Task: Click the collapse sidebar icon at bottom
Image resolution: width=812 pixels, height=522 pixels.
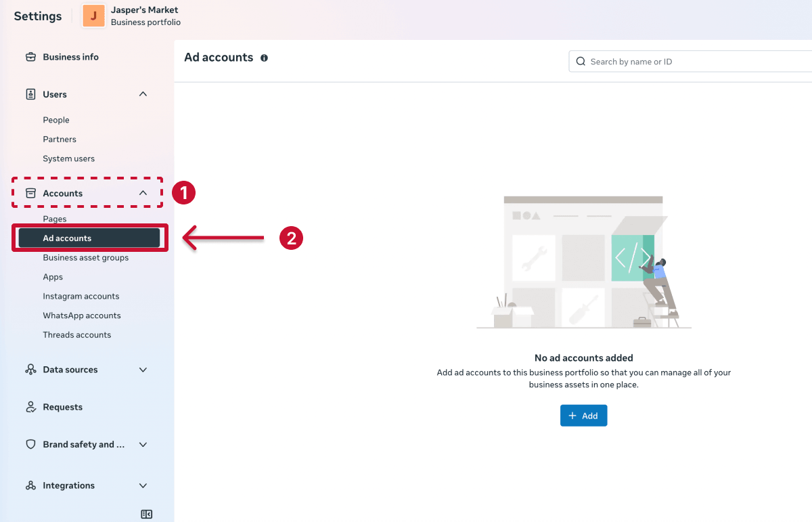Action: [x=146, y=514]
